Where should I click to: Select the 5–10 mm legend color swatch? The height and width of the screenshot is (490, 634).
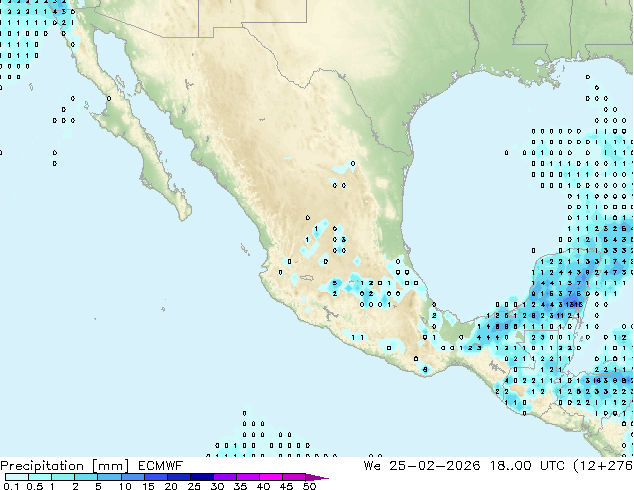pyautogui.click(x=109, y=477)
